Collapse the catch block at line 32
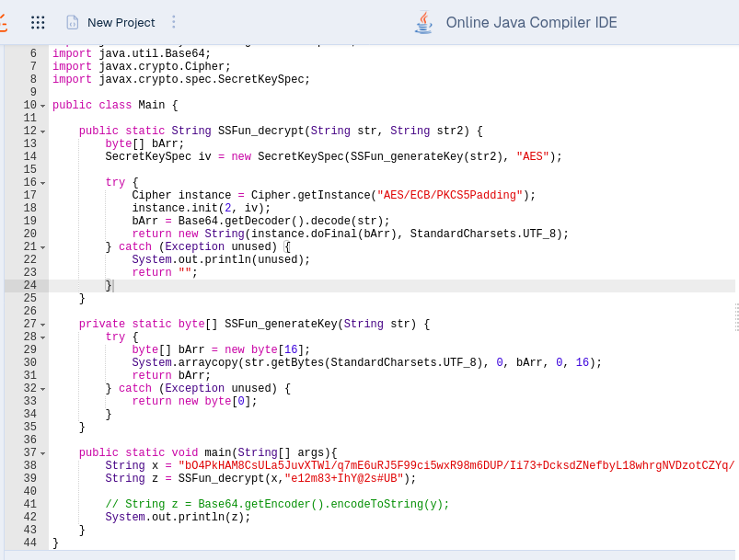This screenshot has width=739, height=560. coord(42,388)
